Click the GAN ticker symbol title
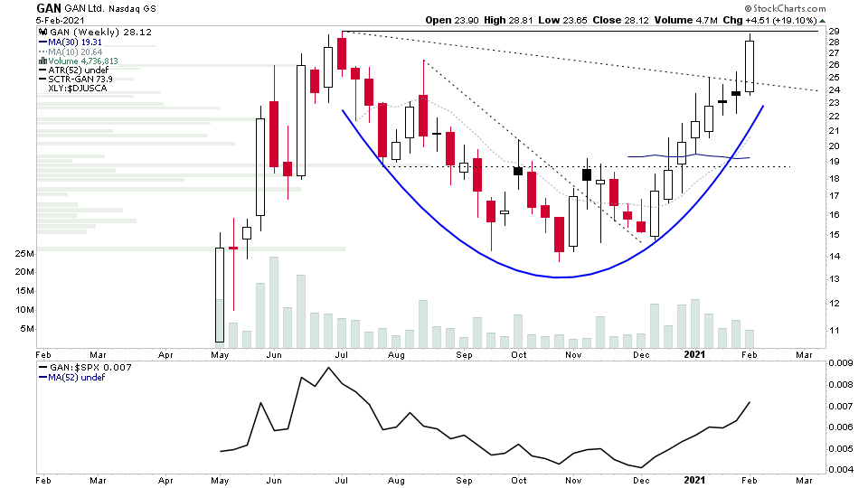Screen dimensions: 868x488 (x=49, y=8)
